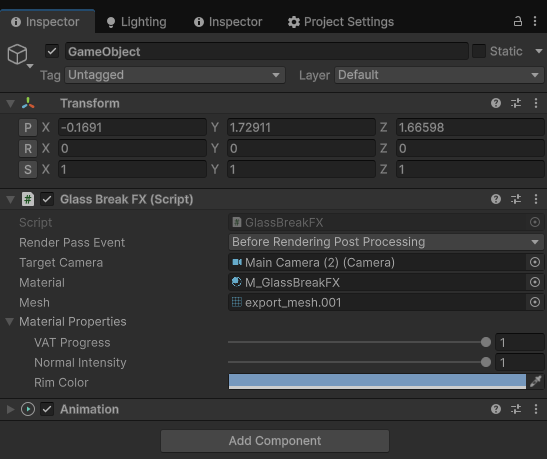
Task: Open the Rim Color swatch picker
Action: [x=377, y=382]
